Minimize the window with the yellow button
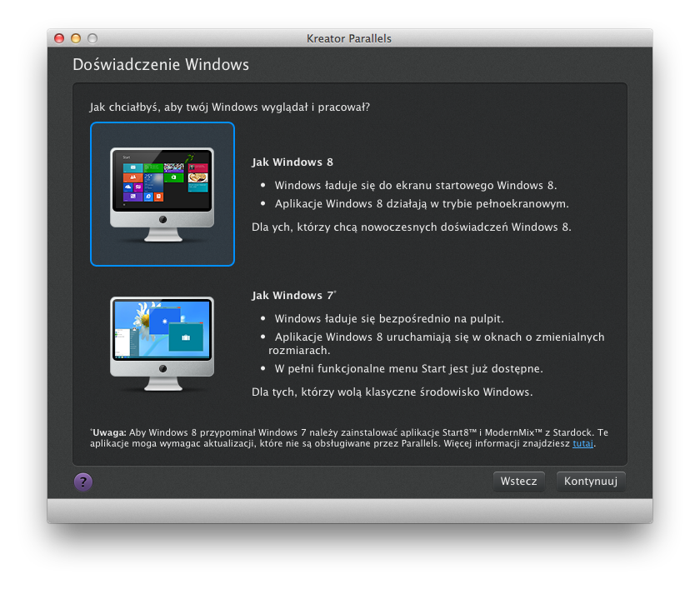 (76, 38)
